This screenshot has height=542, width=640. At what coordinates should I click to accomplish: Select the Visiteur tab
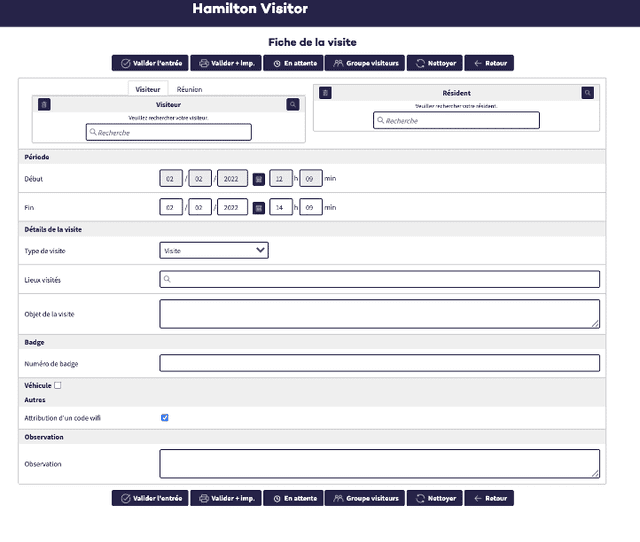point(148,89)
